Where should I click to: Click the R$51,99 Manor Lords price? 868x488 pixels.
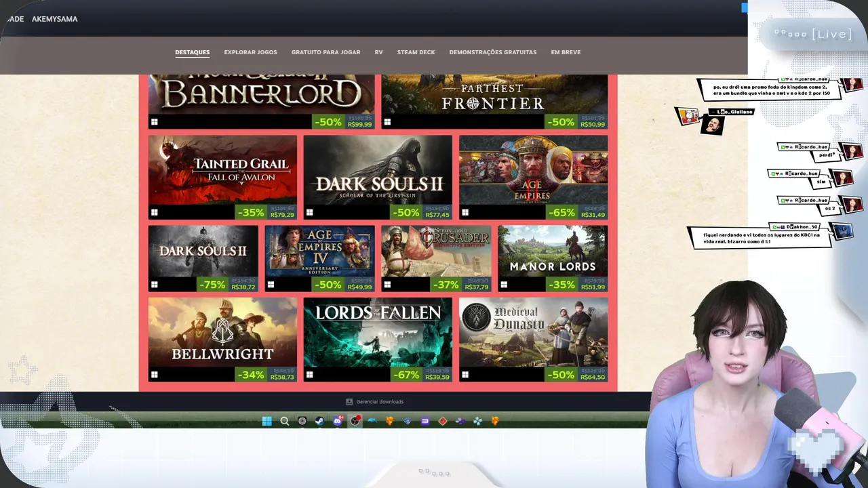(593, 287)
